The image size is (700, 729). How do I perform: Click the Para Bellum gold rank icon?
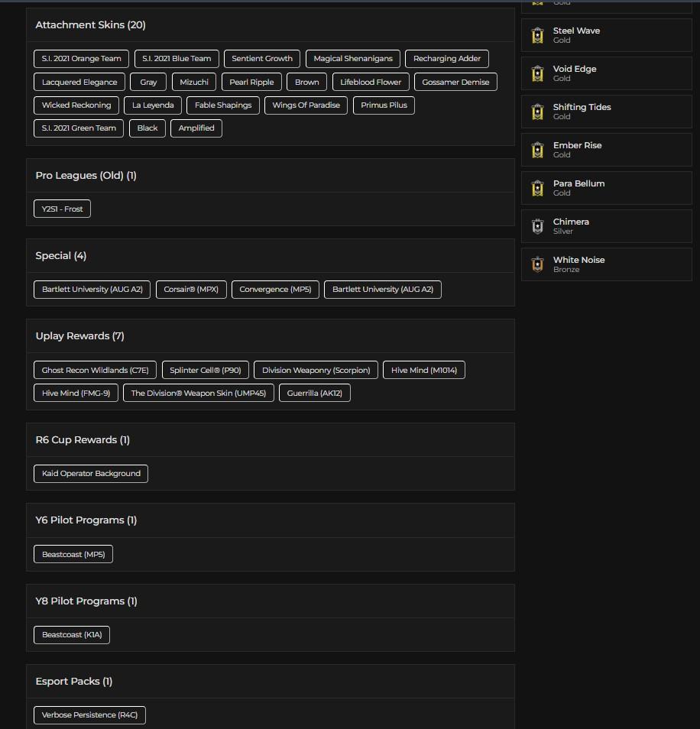pos(537,188)
